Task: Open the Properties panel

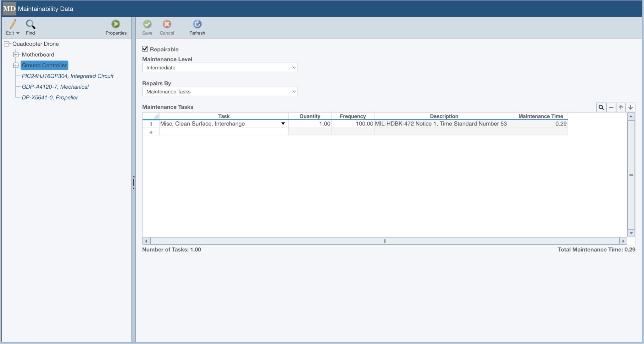Action: pos(115,27)
